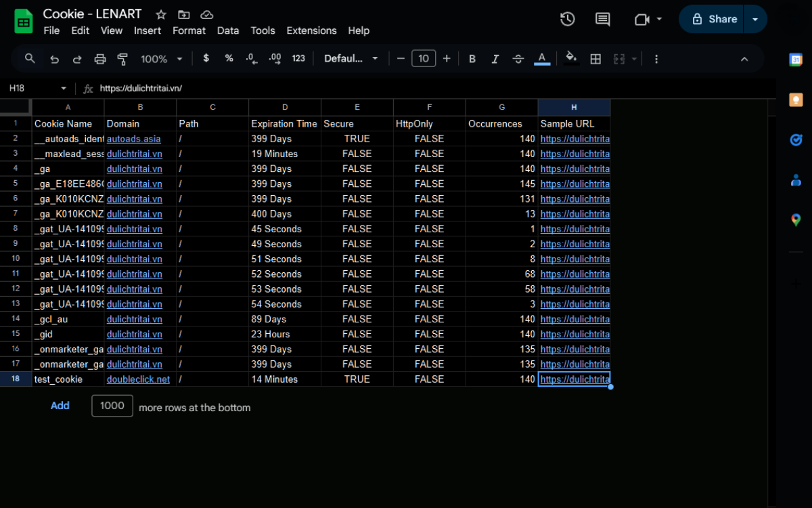Click the Fill color icon
Image resolution: width=812 pixels, height=508 pixels.
(570, 58)
